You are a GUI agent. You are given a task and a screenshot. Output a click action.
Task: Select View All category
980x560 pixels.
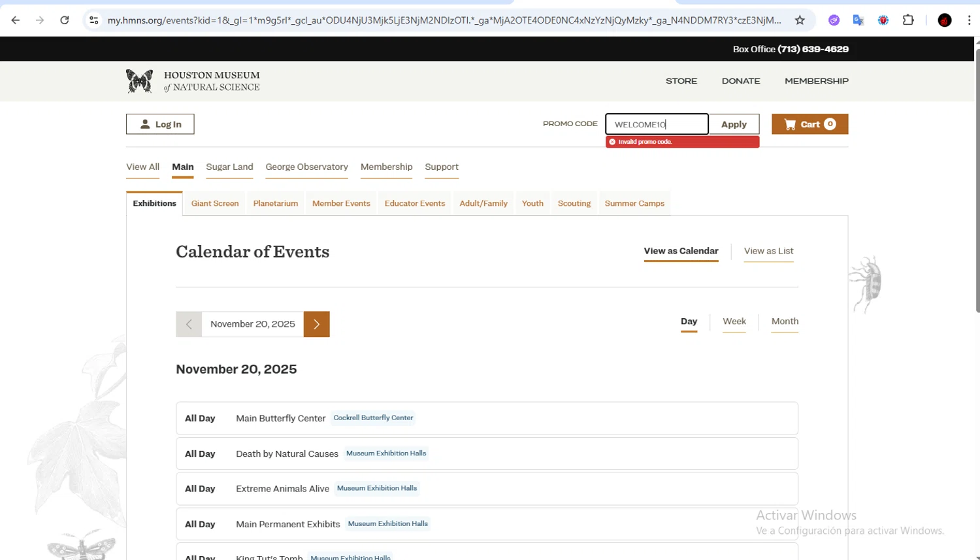[x=142, y=167]
